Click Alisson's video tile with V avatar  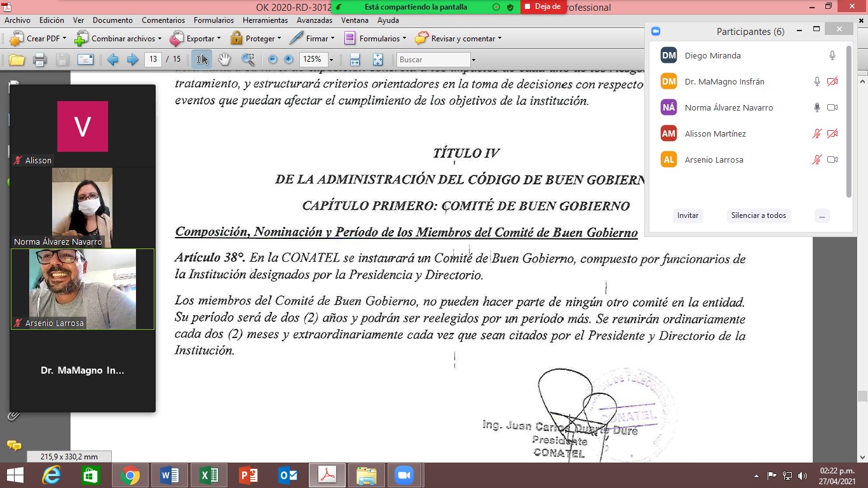83,126
